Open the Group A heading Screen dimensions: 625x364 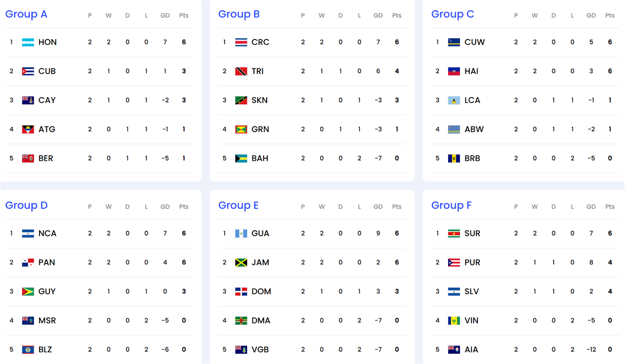click(26, 14)
